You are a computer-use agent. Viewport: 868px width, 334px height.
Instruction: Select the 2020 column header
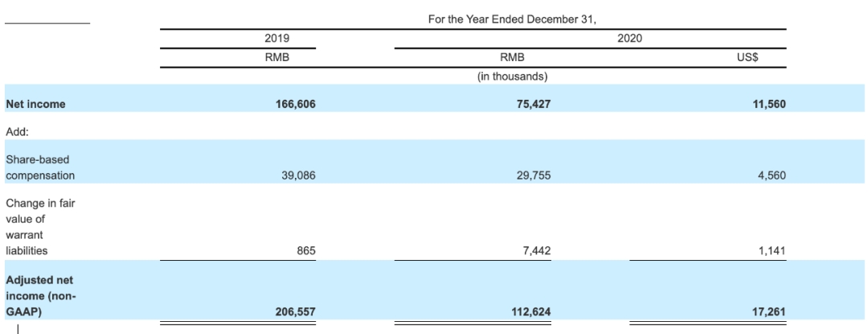629,39
